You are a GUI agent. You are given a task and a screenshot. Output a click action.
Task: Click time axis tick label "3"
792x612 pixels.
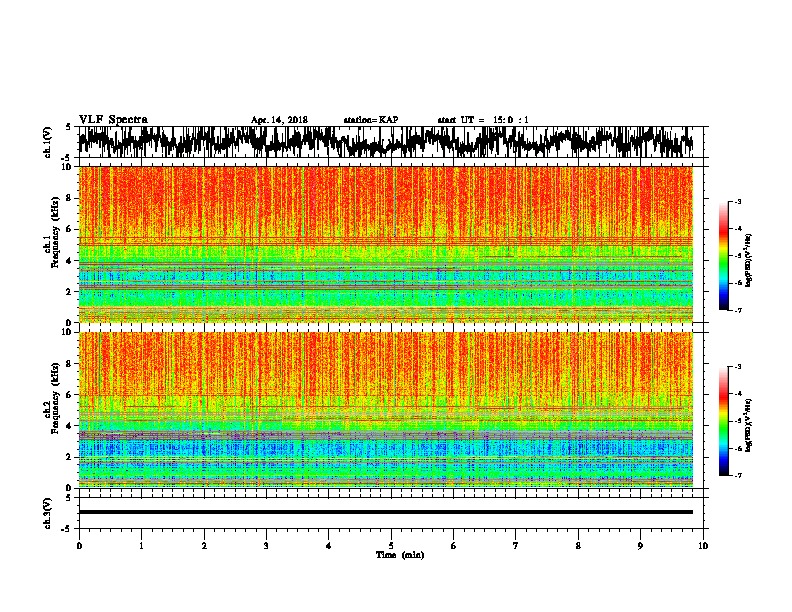click(x=266, y=546)
